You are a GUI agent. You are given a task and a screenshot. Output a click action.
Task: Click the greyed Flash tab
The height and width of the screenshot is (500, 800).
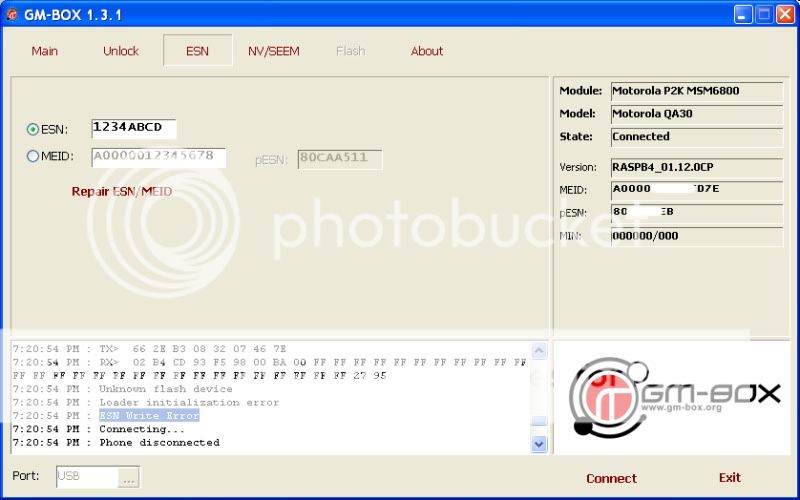pyautogui.click(x=351, y=51)
